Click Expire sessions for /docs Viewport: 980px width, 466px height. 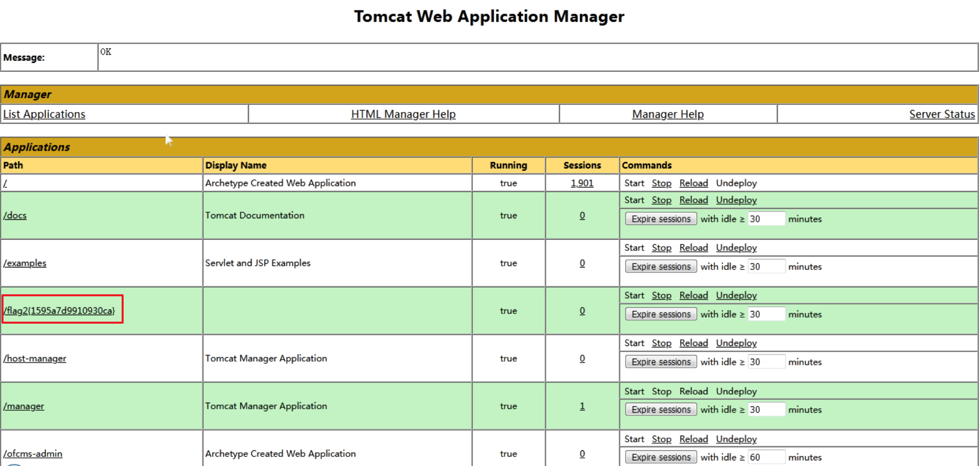[661, 219]
